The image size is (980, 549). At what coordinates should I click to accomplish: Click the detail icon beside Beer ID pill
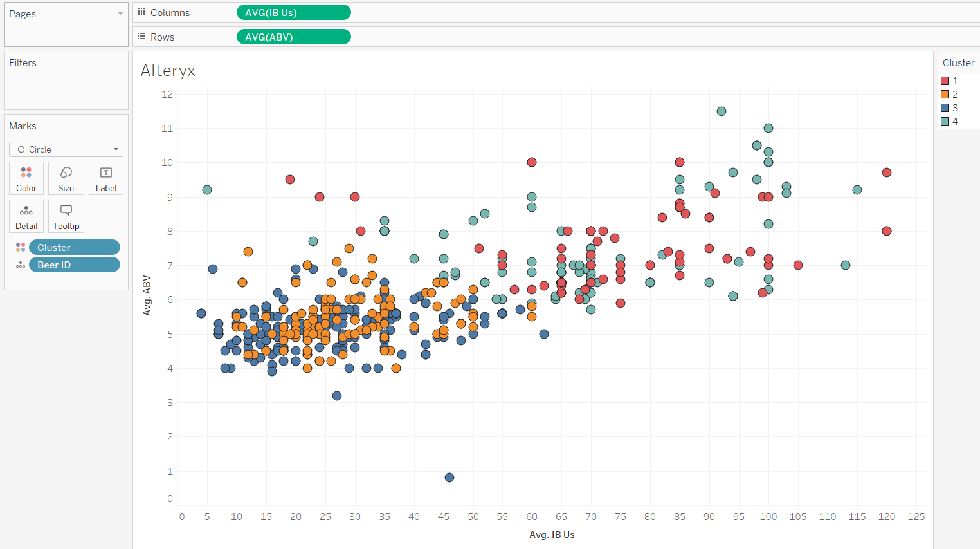tap(21, 265)
